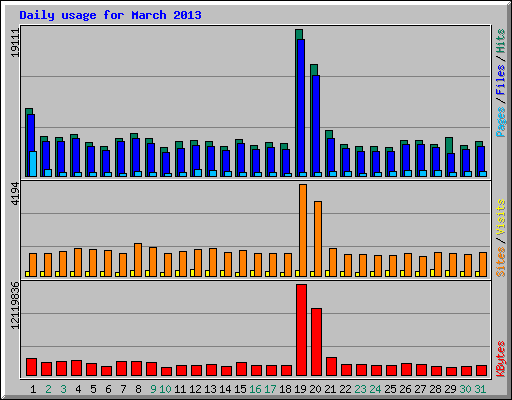Click day 6 on the x-axis

tap(108, 389)
